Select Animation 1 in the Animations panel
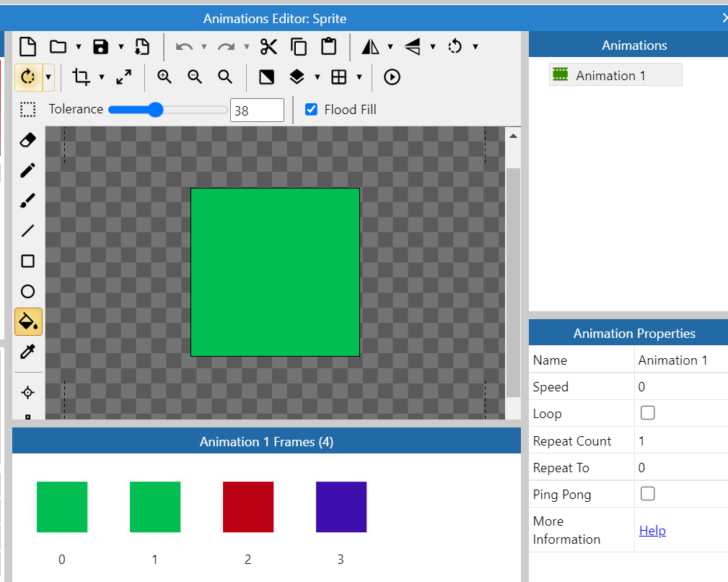Screen dimensions: 728x582 click(615, 74)
